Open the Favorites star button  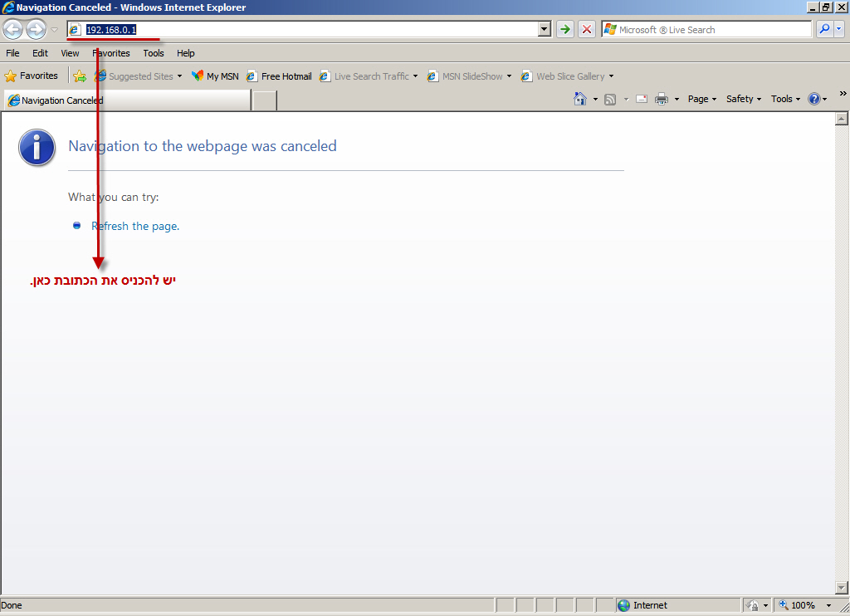(32, 76)
